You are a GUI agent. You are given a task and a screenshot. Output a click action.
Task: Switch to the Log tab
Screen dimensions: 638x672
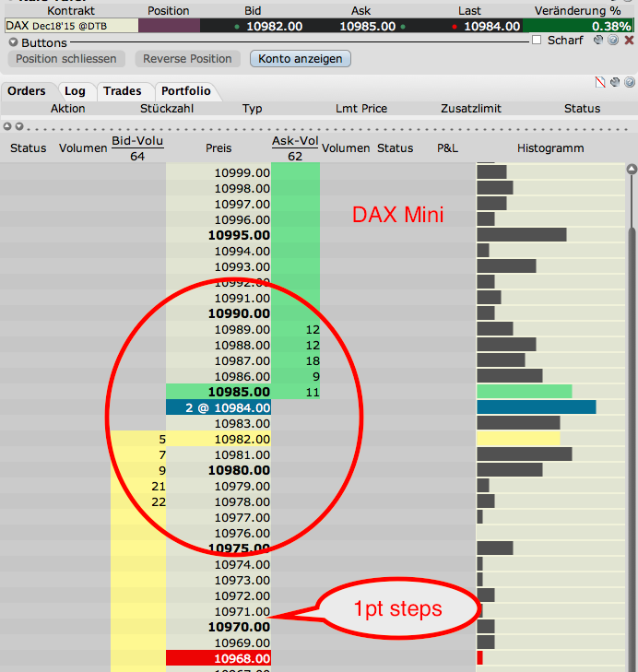pyautogui.click(x=75, y=91)
